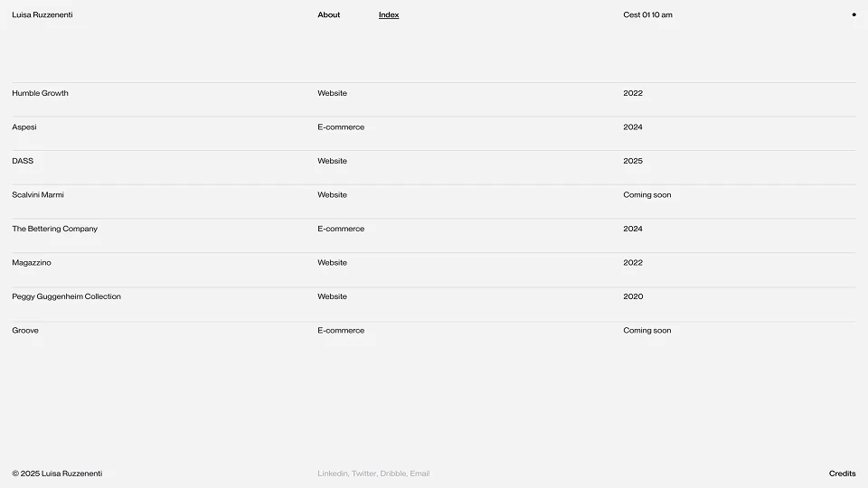The height and width of the screenshot is (488, 868).
Task: Open the About page
Action: [329, 14]
